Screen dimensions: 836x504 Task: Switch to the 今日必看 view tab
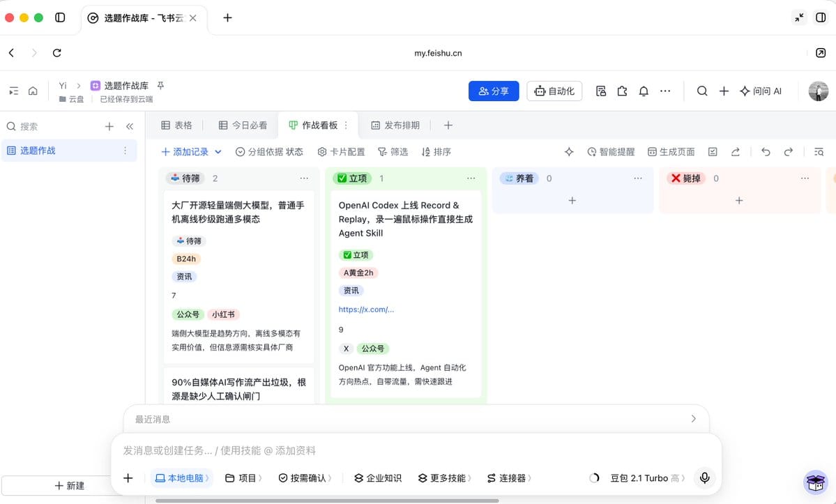pyautogui.click(x=243, y=125)
